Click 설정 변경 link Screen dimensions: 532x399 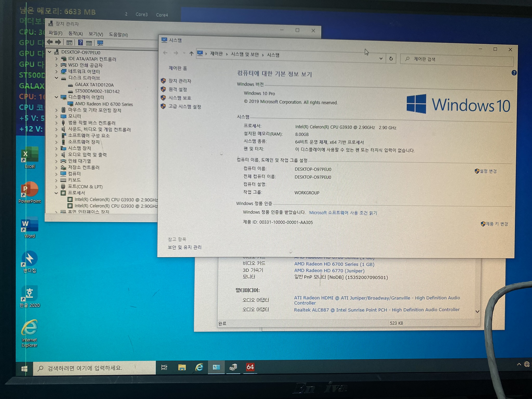488,171
